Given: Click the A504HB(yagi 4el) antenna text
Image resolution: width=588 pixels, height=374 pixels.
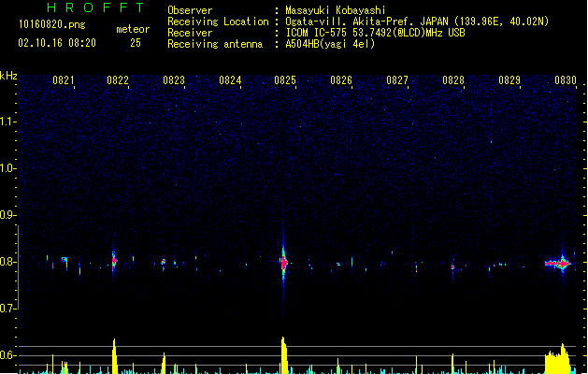Looking at the screenshot, I should click(x=330, y=44).
